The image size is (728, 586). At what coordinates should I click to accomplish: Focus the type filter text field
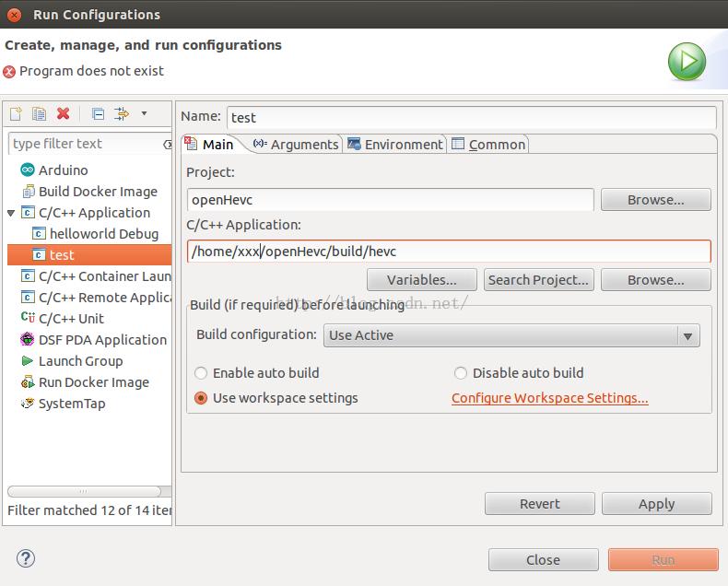tap(86, 144)
